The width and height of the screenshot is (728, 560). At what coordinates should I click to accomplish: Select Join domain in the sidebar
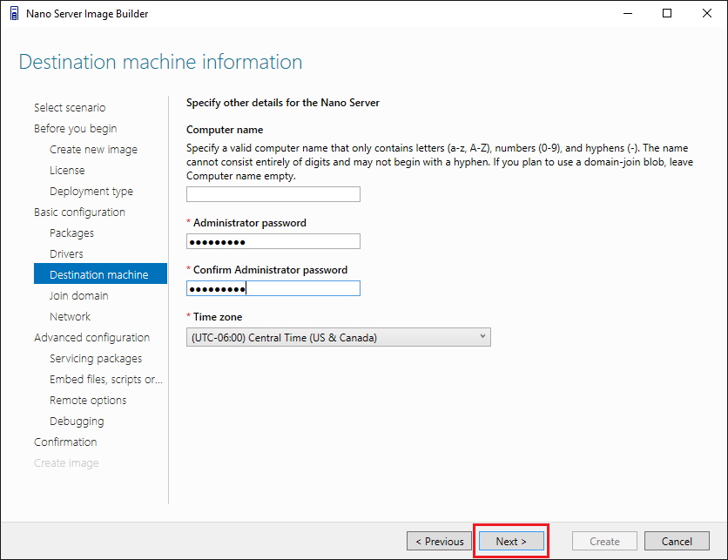tap(78, 295)
